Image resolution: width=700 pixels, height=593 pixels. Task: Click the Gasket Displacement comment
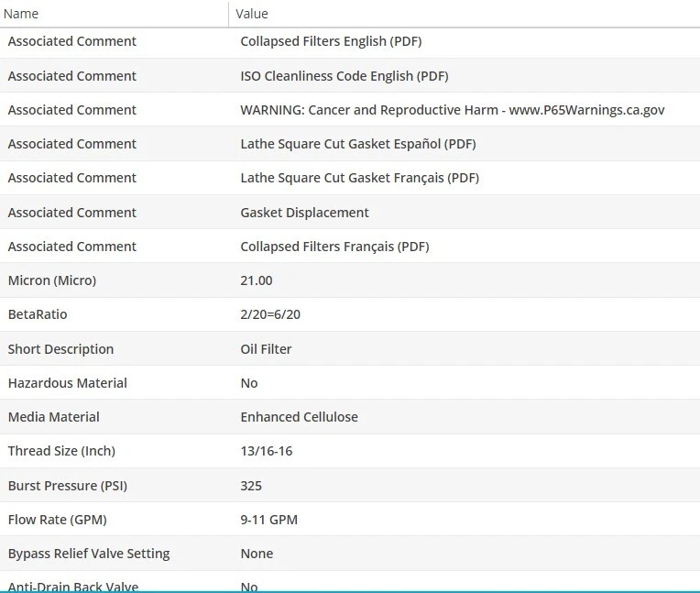click(x=304, y=213)
